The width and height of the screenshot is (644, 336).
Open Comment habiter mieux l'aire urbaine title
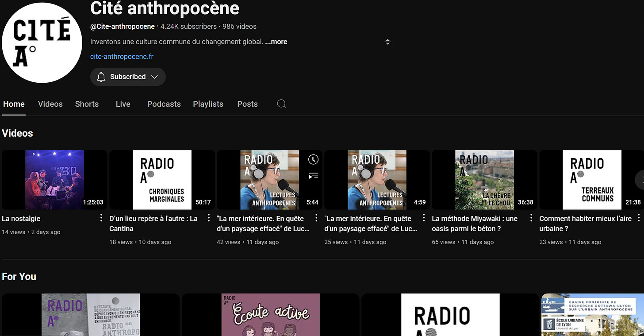[586, 224]
